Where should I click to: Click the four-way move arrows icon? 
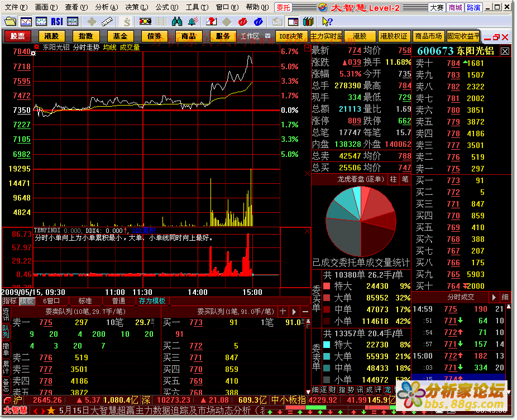point(92,22)
